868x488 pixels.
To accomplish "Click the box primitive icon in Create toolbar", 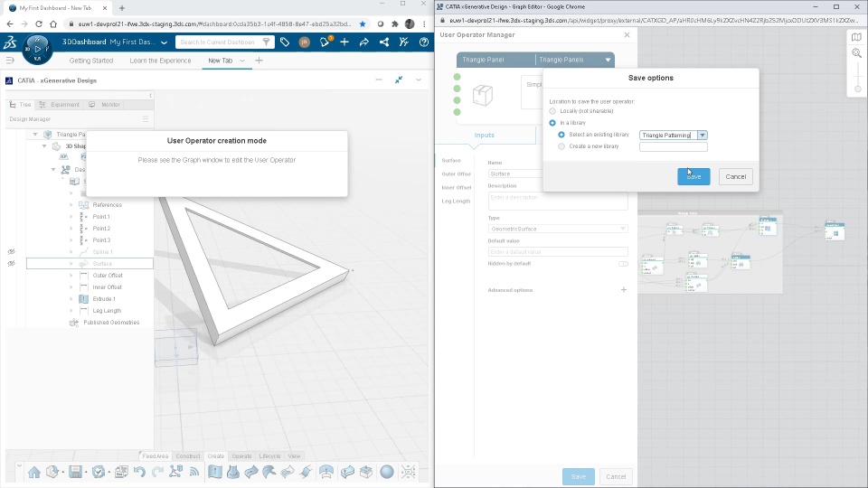I will [366, 472].
